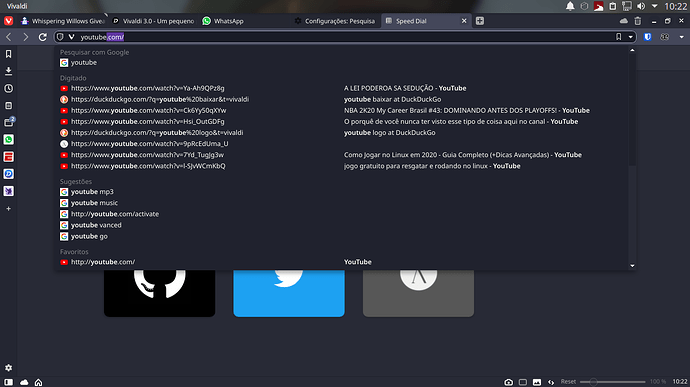Open the Twitter speed dial thumbnail
The image size is (690, 387).
coord(289,293)
